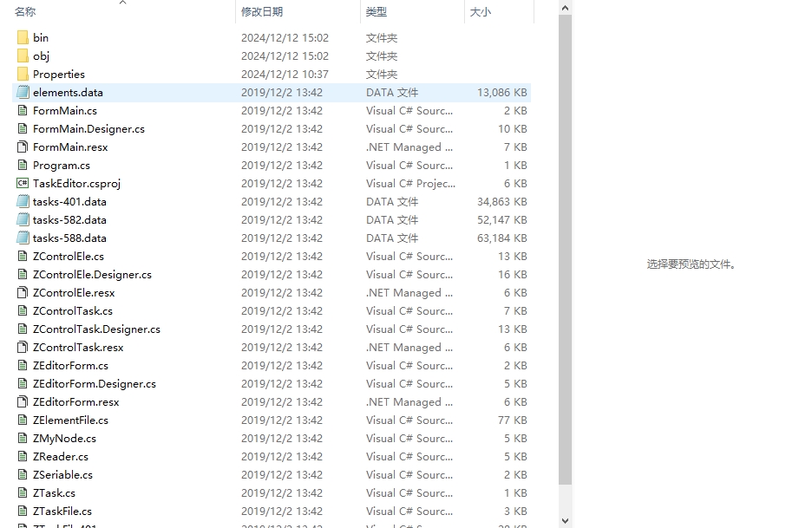The width and height of the screenshot is (812, 528).
Task: Click the tasks-401.data file icon
Action: pyautogui.click(x=23, y=201)
